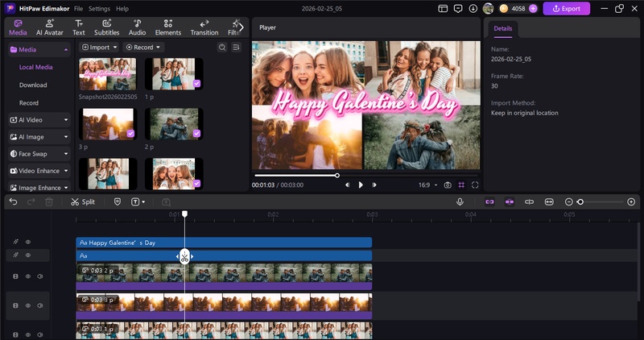This screenshot has width=644, height=340.
Task: Select the '1 p' media thumbnail
Action: point(174,74)
